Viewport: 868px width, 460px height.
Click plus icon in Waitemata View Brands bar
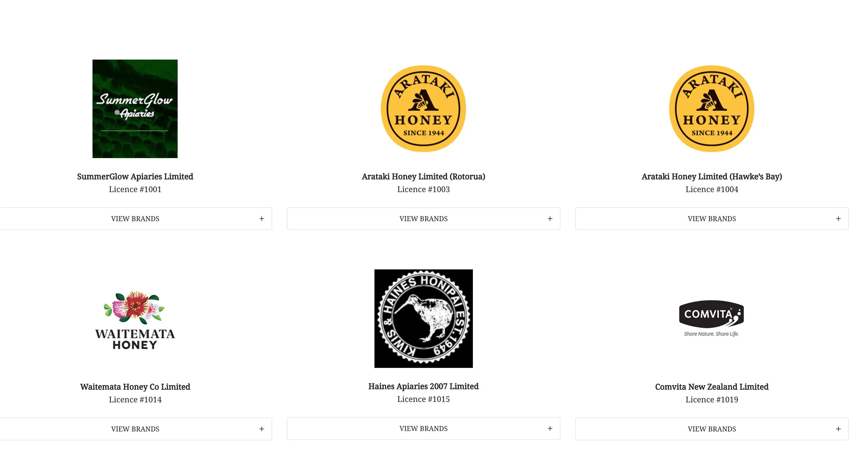[261, 429]
